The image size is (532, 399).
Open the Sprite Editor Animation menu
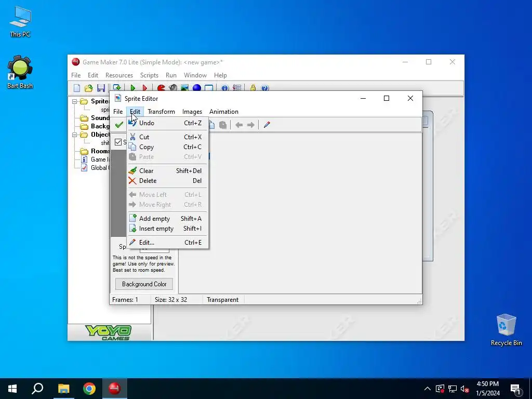223,112
